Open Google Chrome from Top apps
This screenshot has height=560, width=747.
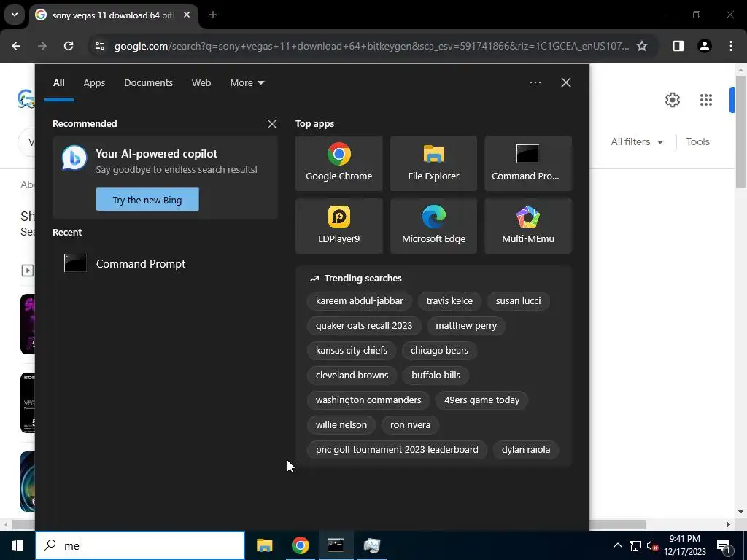pyautogui.click(x=338, y=163)
